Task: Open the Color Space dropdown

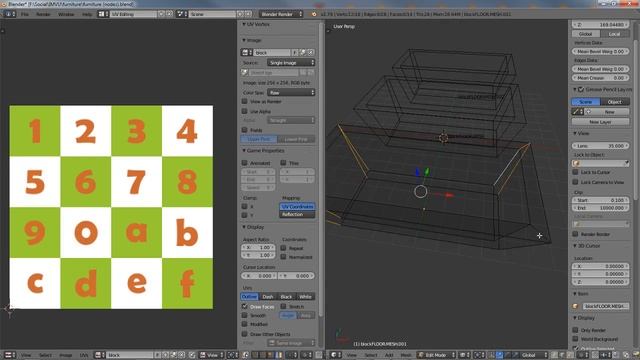Action: pyautogui.click(x=291, y=93)
